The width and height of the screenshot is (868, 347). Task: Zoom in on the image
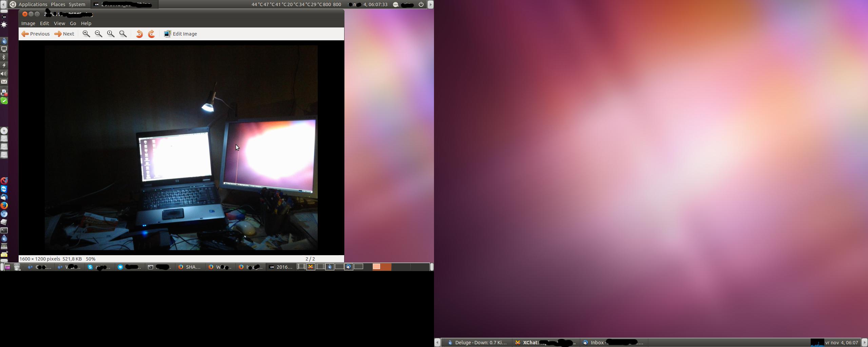pyautogui.click(x=86, y=34)
